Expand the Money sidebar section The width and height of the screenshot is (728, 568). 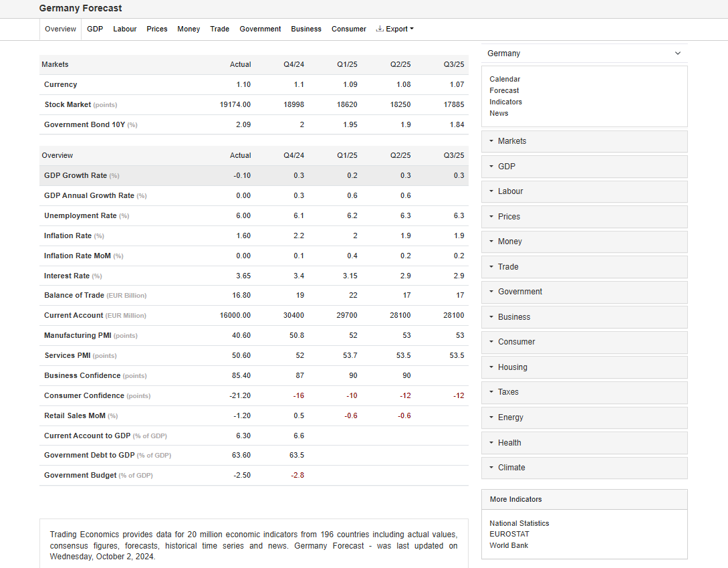pyautogui.click(x=584, y=242)
